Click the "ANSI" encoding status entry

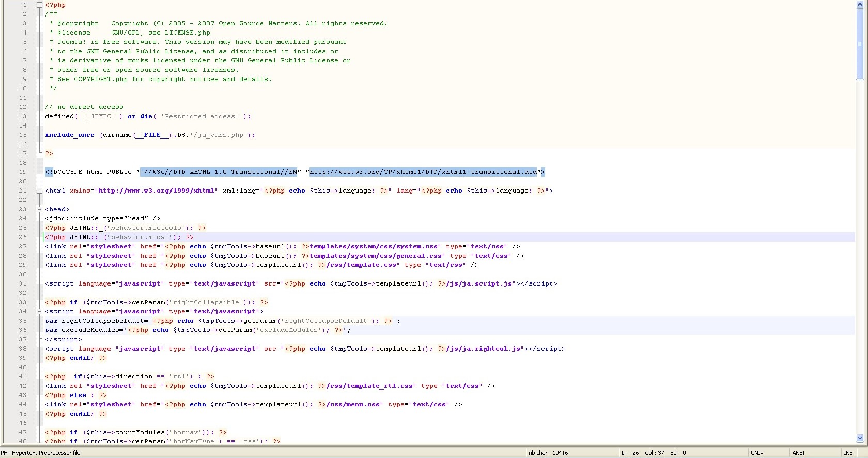pos(798,453)
